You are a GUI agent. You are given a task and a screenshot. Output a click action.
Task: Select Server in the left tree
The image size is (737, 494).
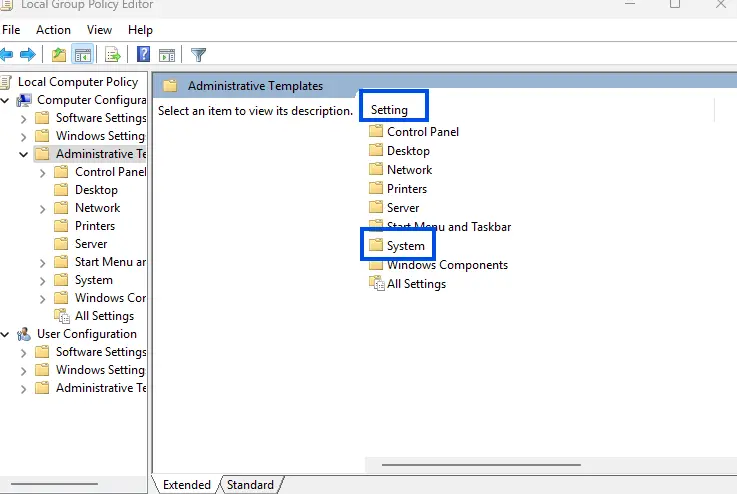(91, 244)
